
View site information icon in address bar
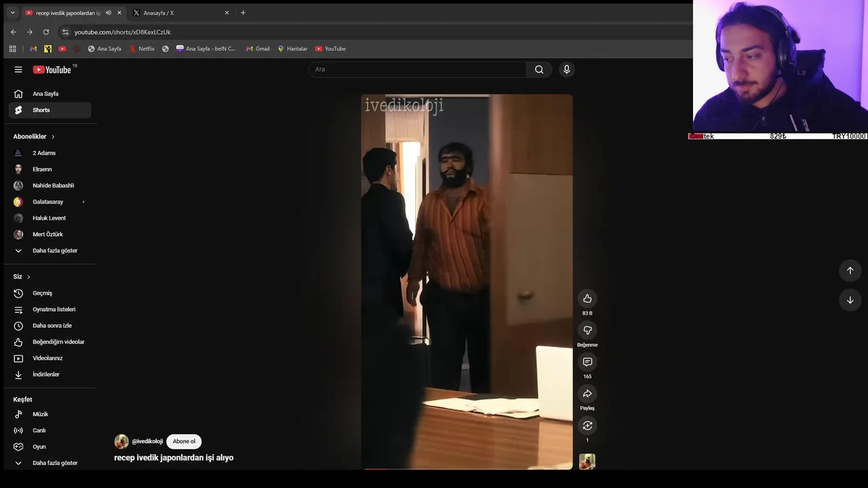tap(65, 32)
